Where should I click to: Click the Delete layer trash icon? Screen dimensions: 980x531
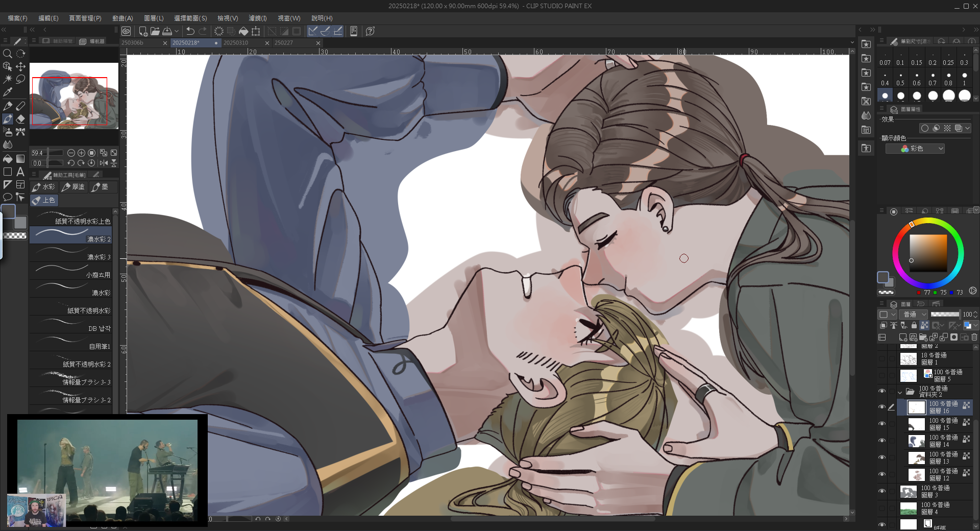(x=974, y=337)
